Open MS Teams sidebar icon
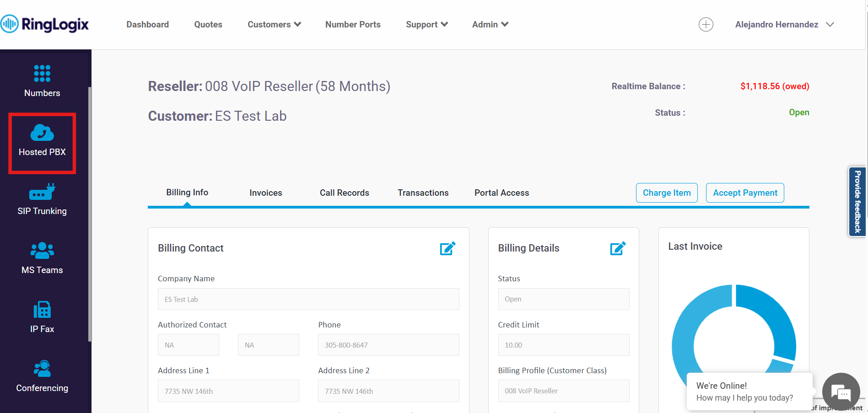The height and width of the screenshot is (413, 868). pos(42,251)
